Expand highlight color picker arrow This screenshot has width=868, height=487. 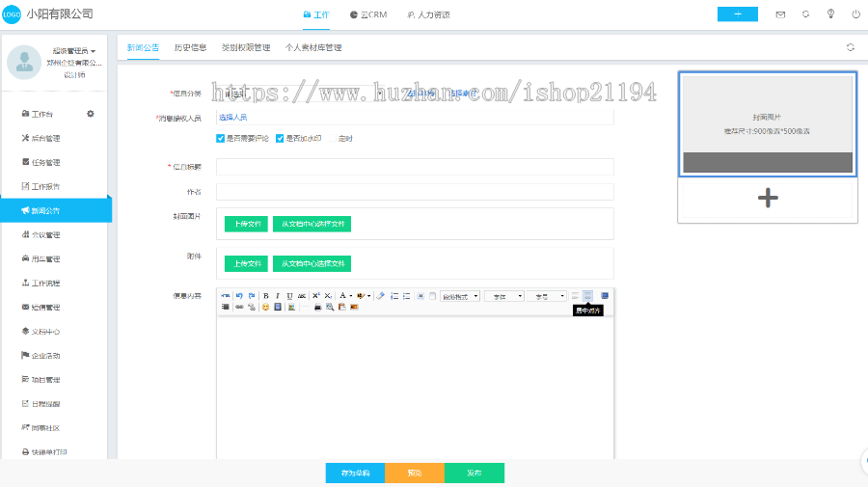click(368, 296)
